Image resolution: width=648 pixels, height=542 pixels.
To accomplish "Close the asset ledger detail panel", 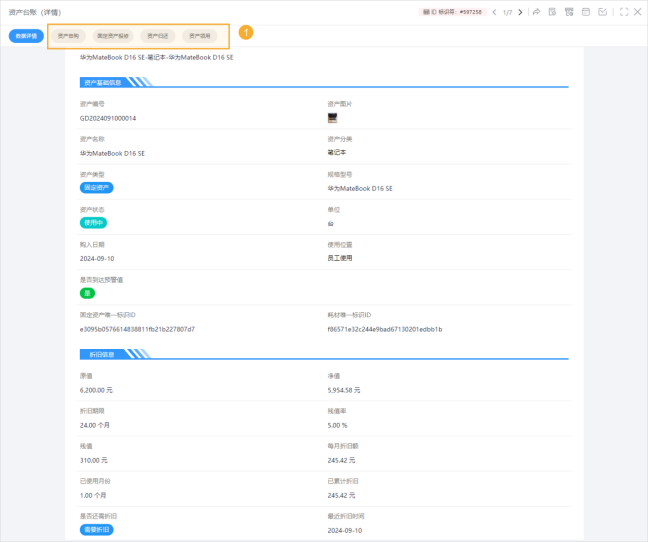I will tap(638, 12).
